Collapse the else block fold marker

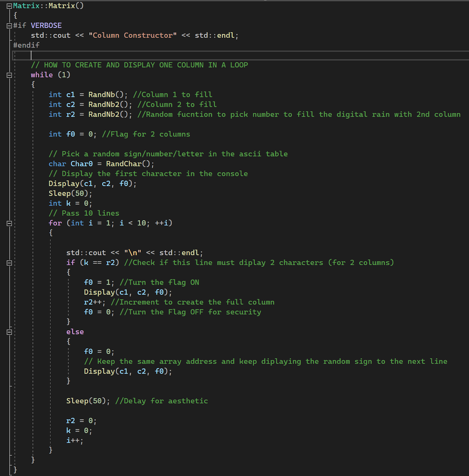(x=9, y=332)
